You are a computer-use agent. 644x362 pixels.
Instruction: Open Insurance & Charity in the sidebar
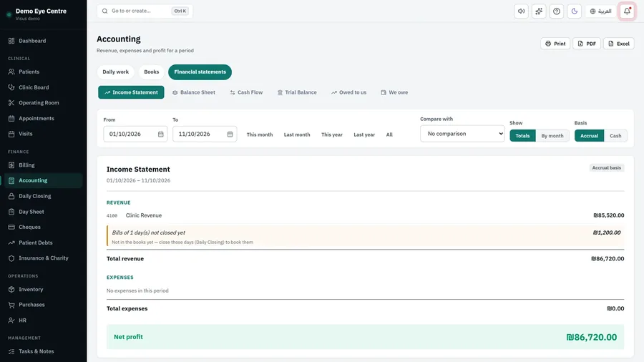pos(44,258)
